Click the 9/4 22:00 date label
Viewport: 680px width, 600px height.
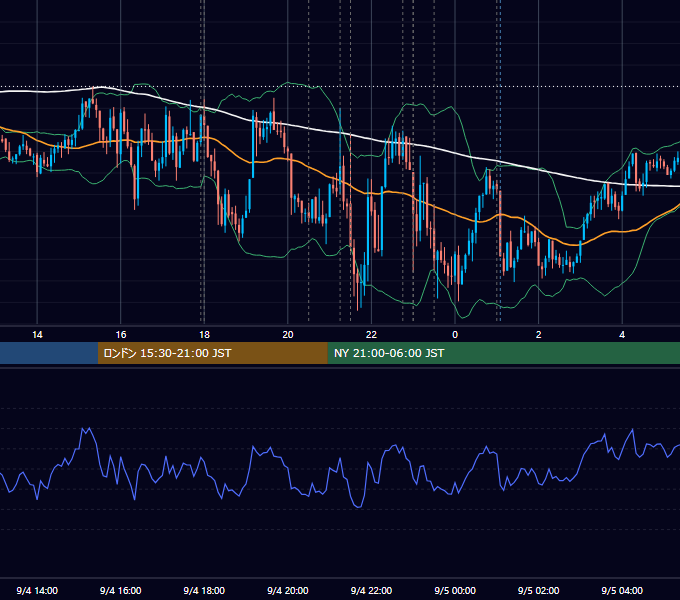(371, 590)
